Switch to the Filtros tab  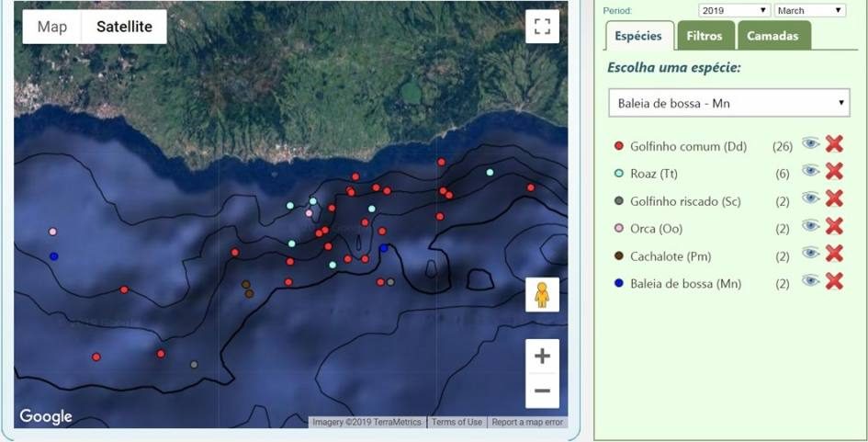(x=705, y=36)
